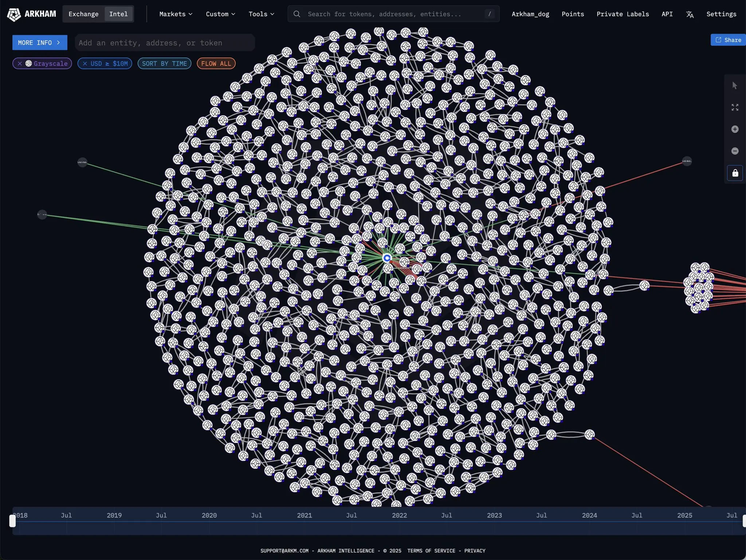This screenshot has width=746, height=560.
Task: Toggle the FLOW ALL option
Action: [x=216, y=63]
